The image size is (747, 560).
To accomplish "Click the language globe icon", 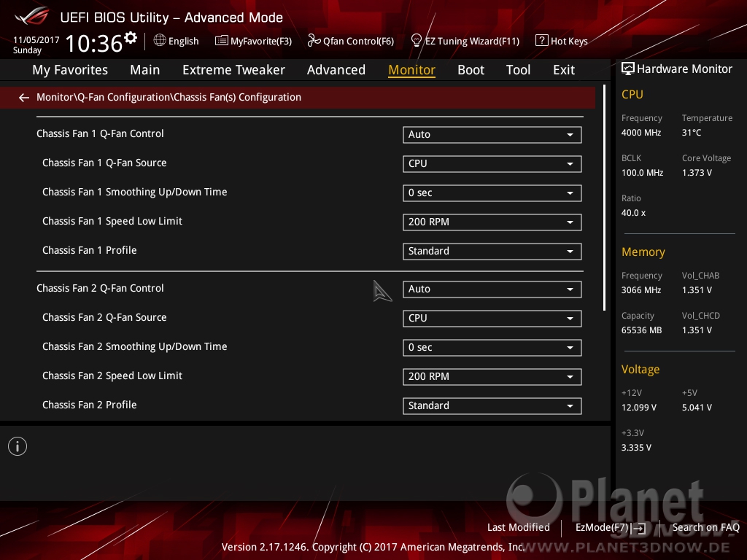I will coord(160,41).
